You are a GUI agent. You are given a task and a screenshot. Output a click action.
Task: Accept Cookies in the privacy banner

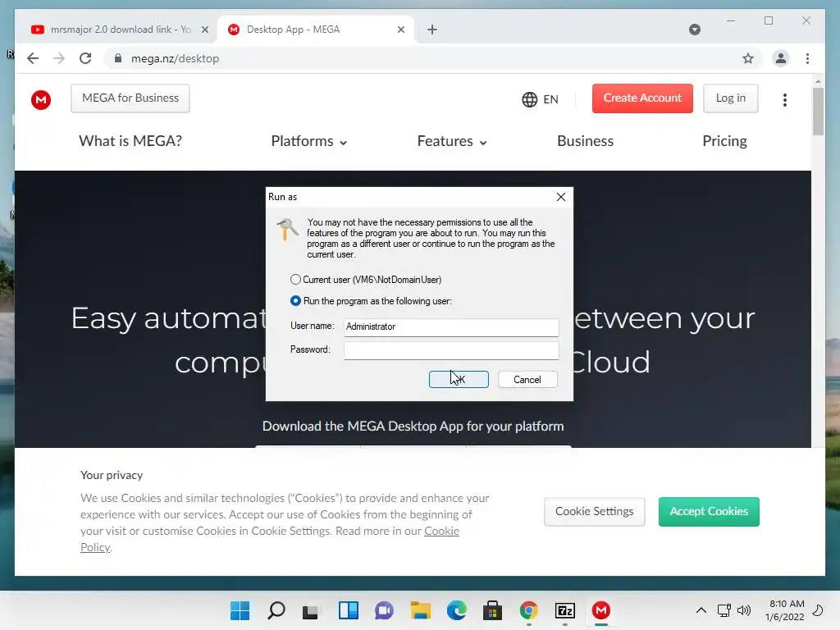[x=709, y=512]
